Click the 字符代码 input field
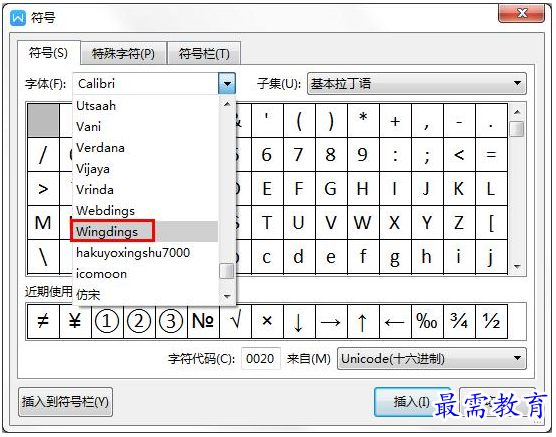556x437 pixels. [261, 359]
